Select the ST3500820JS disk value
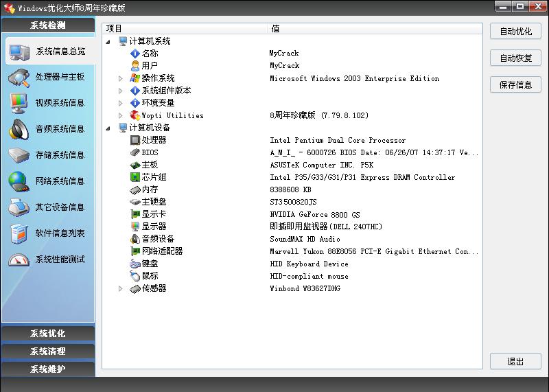549x392 pixels. point(293,202)
